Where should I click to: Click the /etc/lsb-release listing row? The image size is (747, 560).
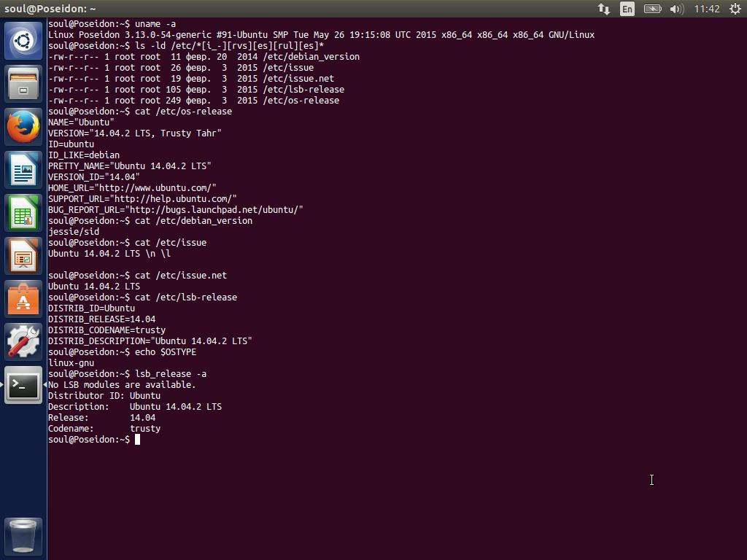196,90
